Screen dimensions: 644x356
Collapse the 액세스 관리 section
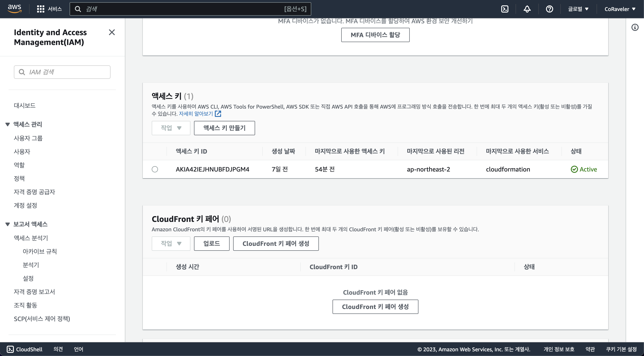(8, 124)
